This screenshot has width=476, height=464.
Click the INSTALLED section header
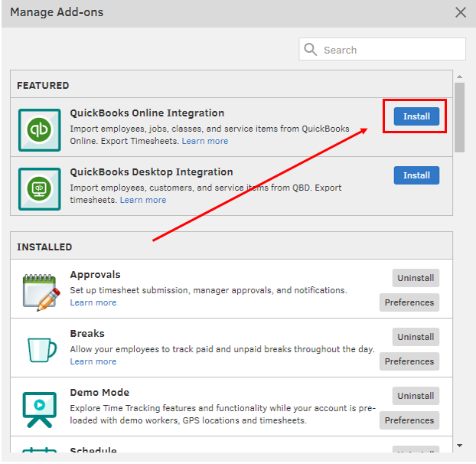tap(44, 247)
